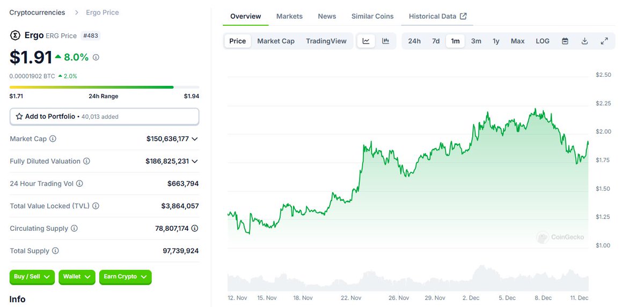Viewport: 644px width, 307px height.
Task: Click Circulating Supply info icon
Action: 74,229
